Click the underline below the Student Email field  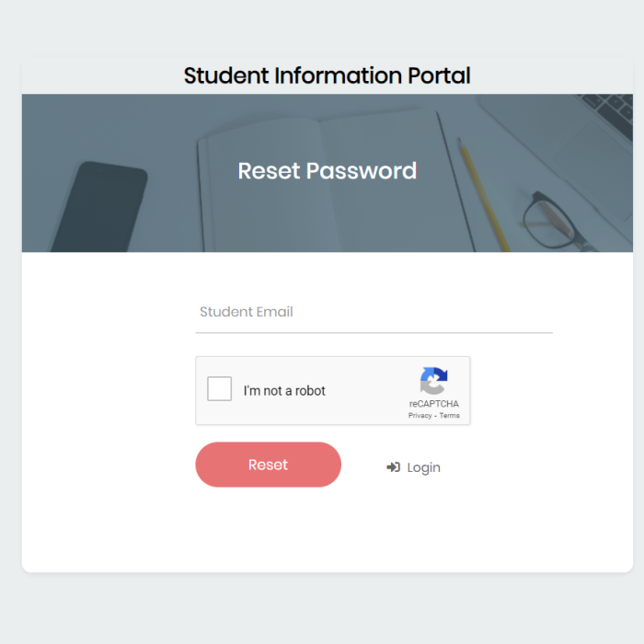pos(373,332)
